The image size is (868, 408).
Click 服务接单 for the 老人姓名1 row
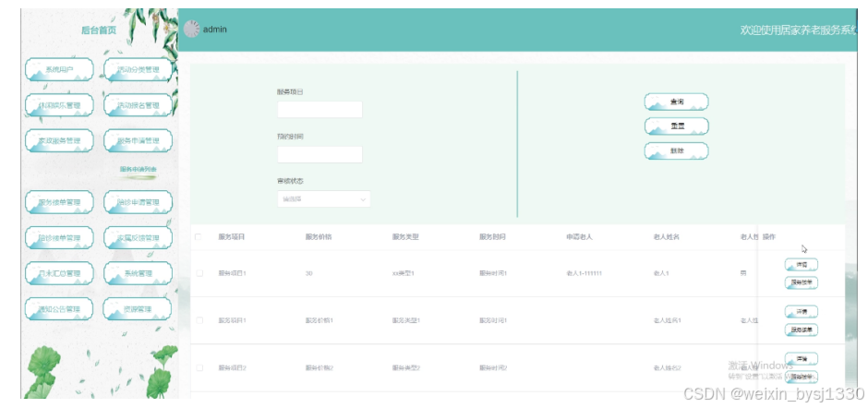(x=801, y=330)
